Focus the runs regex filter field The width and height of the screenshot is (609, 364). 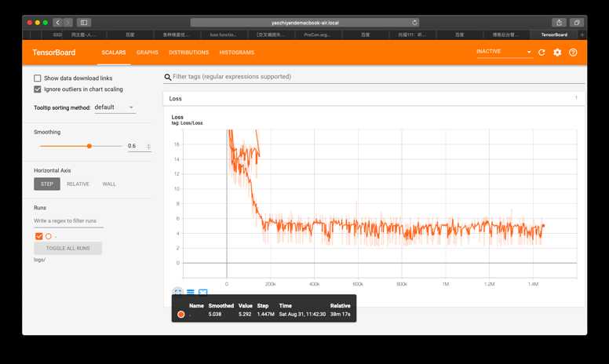68,220
